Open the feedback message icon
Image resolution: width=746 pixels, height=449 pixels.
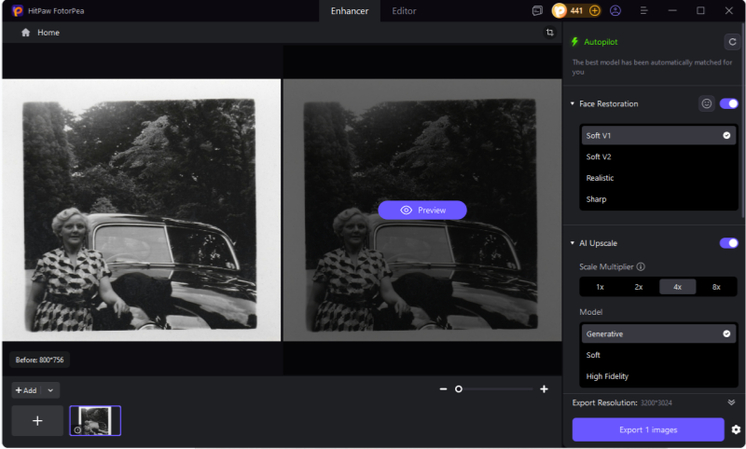(537, 10)
